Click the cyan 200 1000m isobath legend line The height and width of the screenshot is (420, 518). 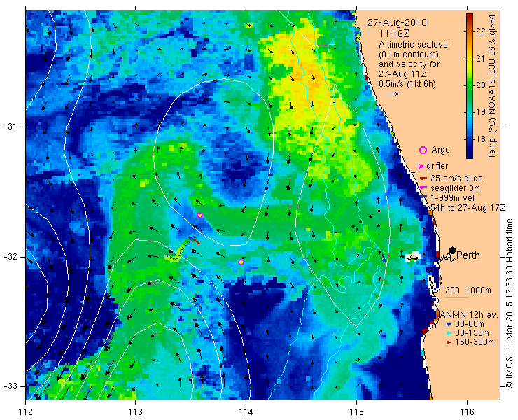coord(457,297)
